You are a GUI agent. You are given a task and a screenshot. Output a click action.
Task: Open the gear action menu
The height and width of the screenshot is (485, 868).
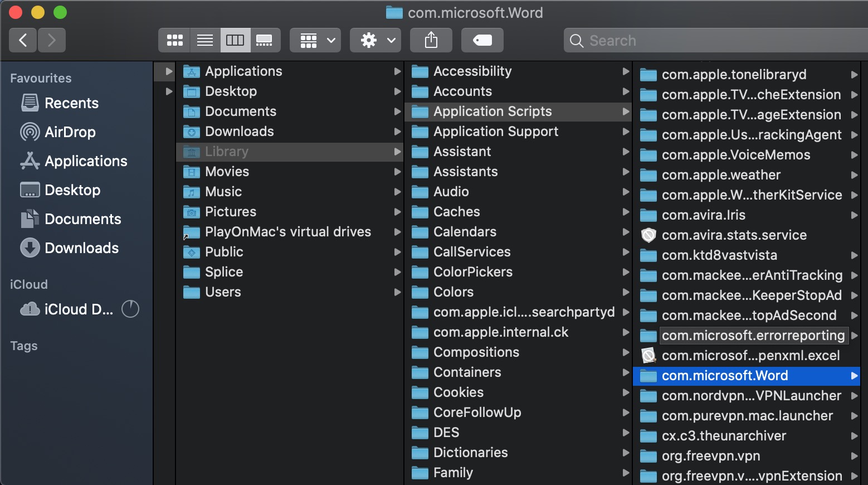[376, 40]
